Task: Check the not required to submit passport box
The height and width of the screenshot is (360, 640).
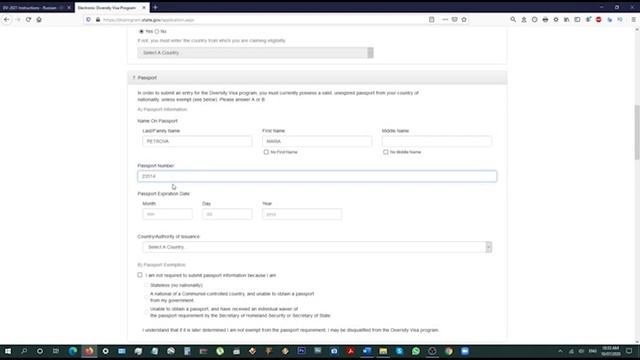Action: [x=140, y=275]
